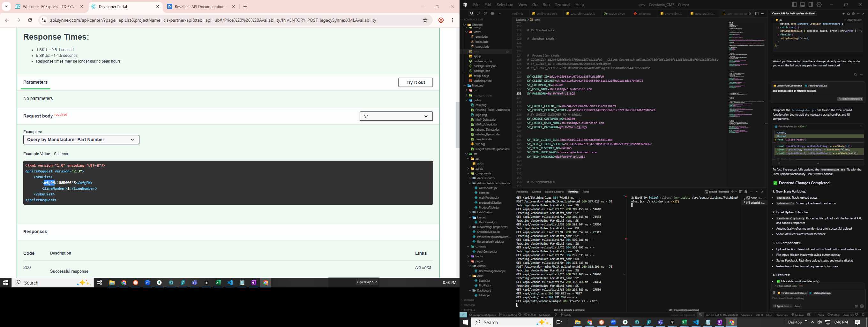Click in Chrome address bar URL

[213, 20]
